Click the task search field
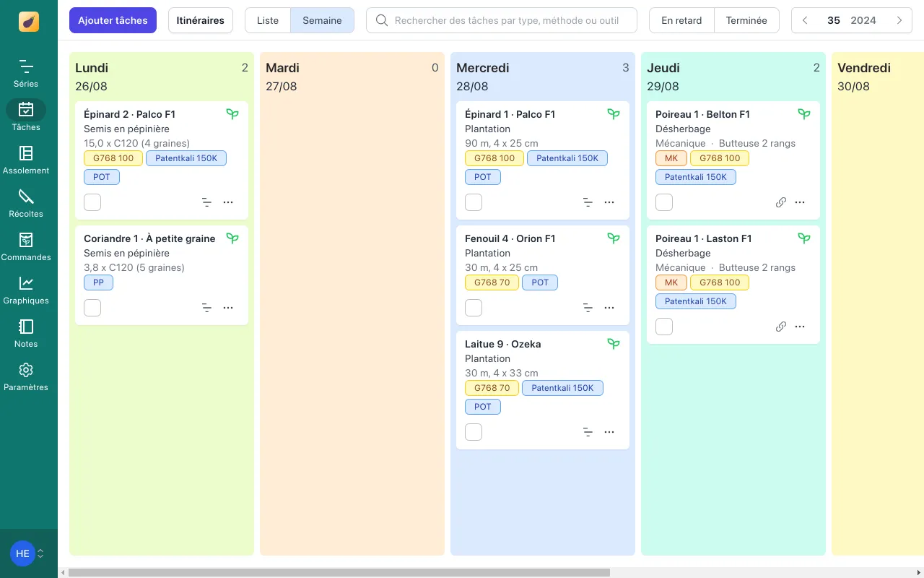Image resolution: width=924 pixels, height=578 pixels. point(505,20)
